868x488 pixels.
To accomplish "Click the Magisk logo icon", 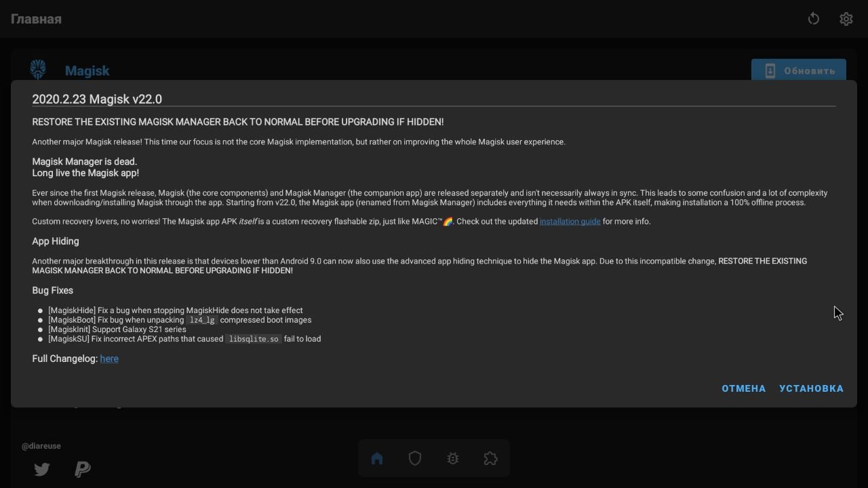I will point(38,70).
